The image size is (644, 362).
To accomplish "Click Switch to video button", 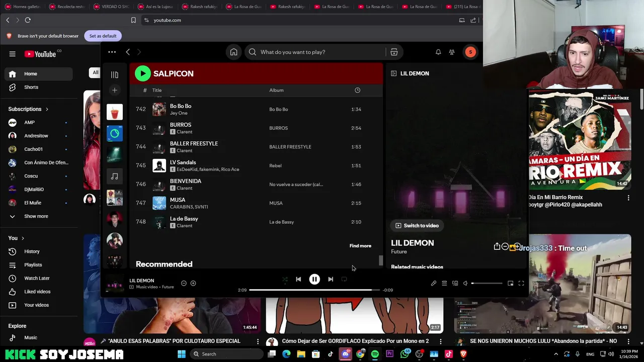I will 417,225.
